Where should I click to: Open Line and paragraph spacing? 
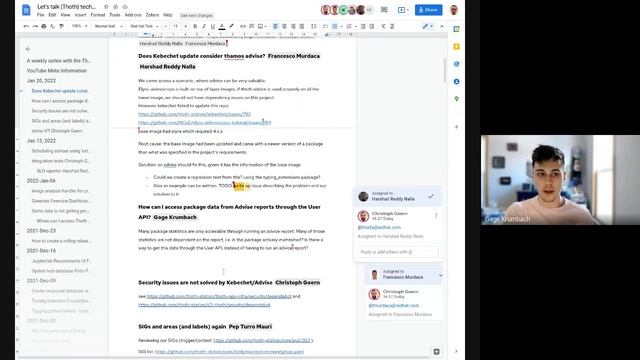point(313,26)
